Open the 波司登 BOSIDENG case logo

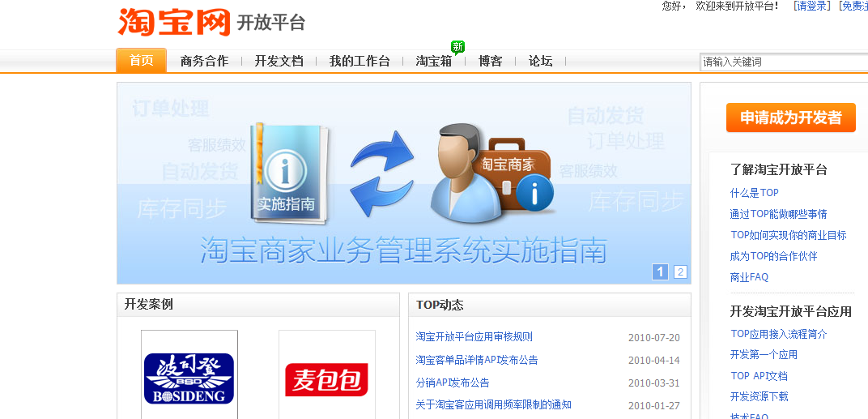tap(189, 378)
